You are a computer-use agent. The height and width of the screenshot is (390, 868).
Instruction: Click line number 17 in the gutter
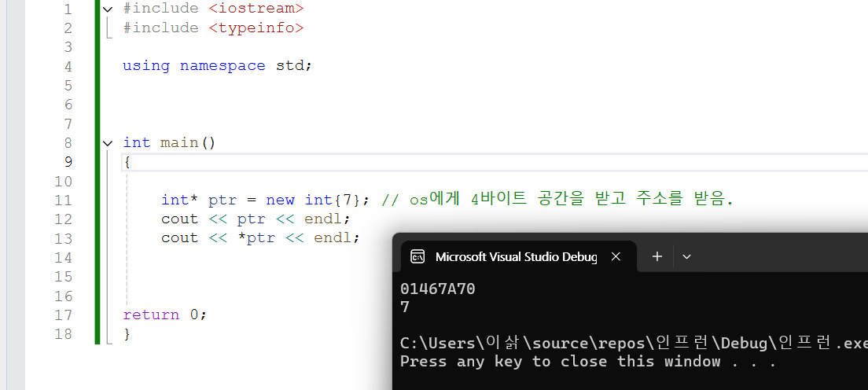point(64,315)
